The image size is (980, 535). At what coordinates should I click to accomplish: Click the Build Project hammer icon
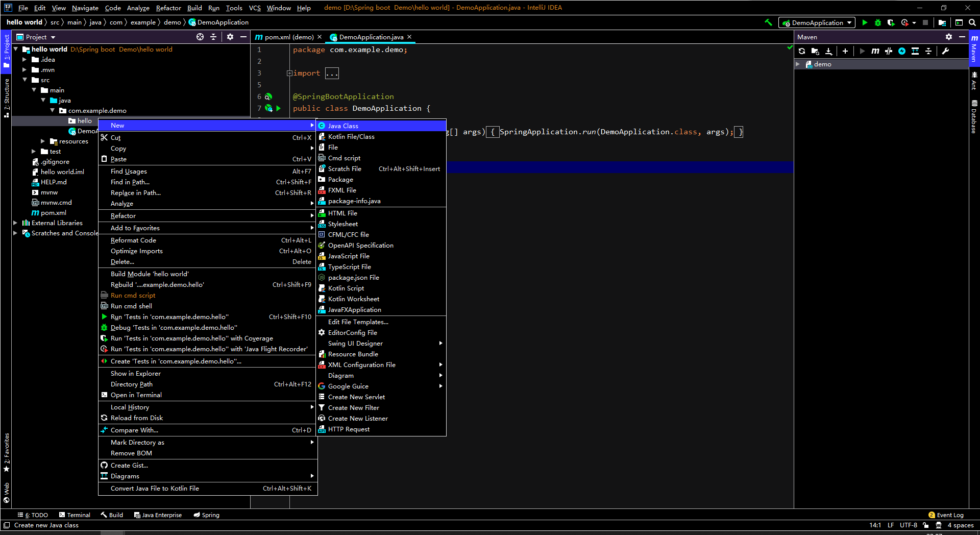[768, 22]
